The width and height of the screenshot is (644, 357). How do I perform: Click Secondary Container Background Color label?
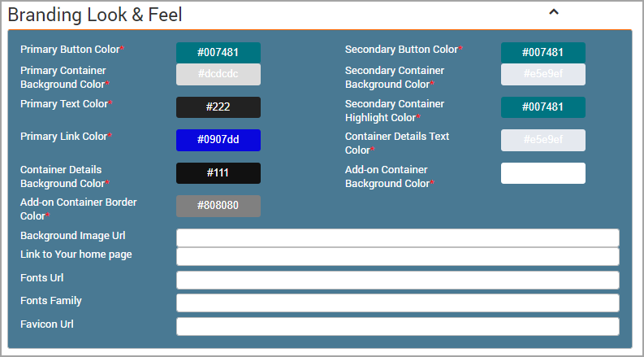coord(395,77)
